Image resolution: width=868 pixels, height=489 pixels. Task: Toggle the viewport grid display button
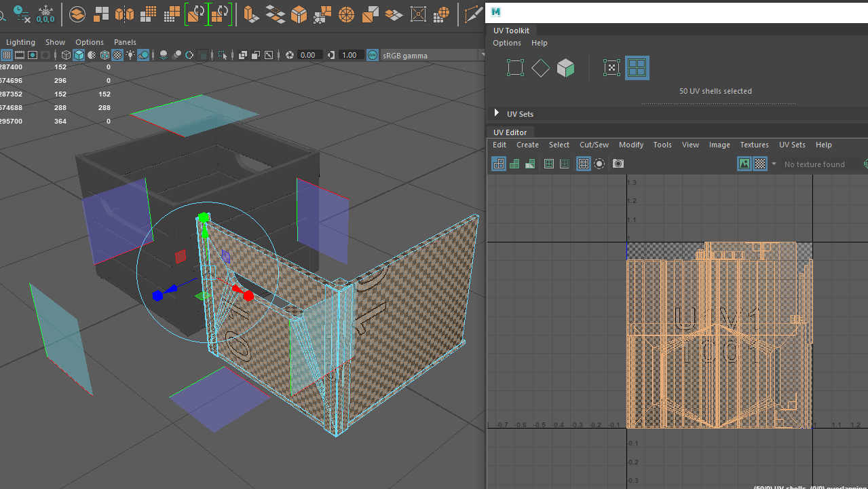pos(7,55)
